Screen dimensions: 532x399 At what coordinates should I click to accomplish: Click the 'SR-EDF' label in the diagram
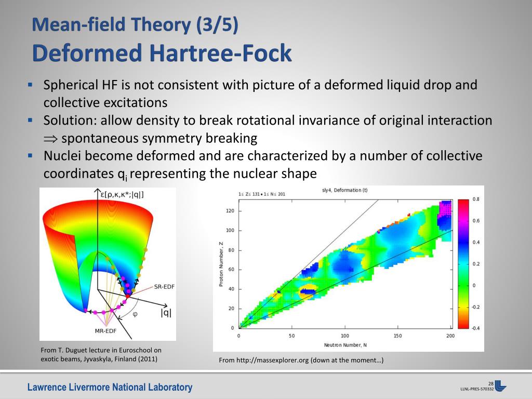(164, 287)
